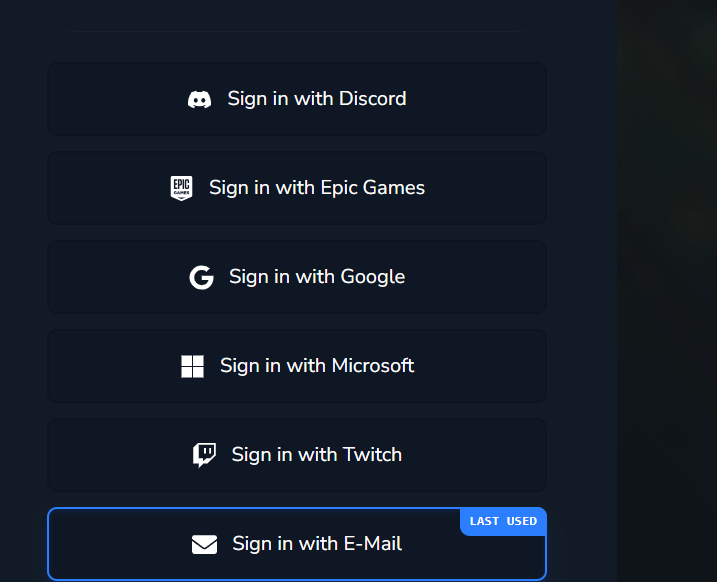Pick the Google account login option
This screenshot has width=717, height=582.
[297, 277]
